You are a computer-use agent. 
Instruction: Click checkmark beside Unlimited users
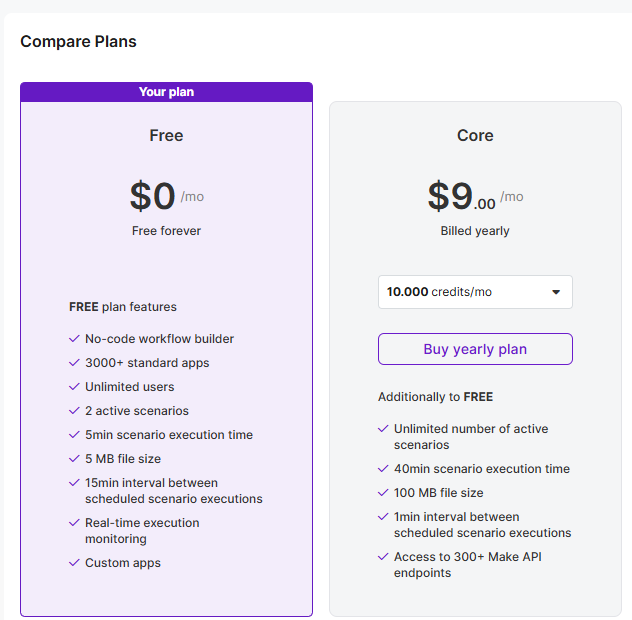(x=74, y=387)
